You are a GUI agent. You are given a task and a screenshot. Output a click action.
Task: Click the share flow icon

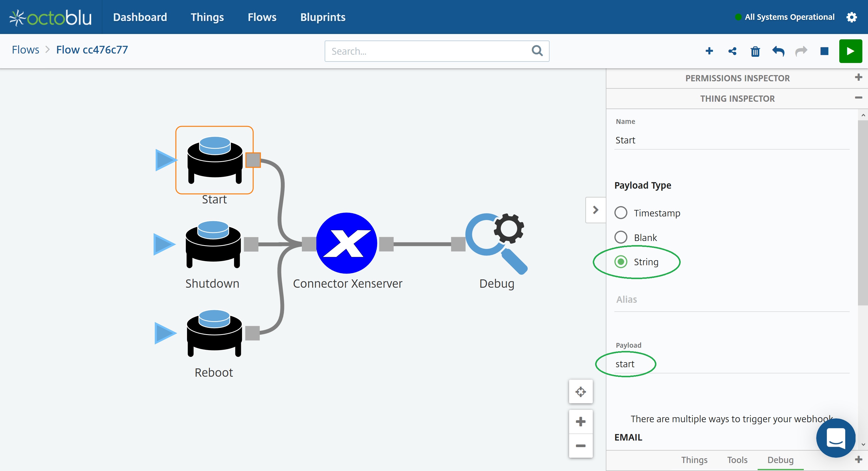click(732, 51)
